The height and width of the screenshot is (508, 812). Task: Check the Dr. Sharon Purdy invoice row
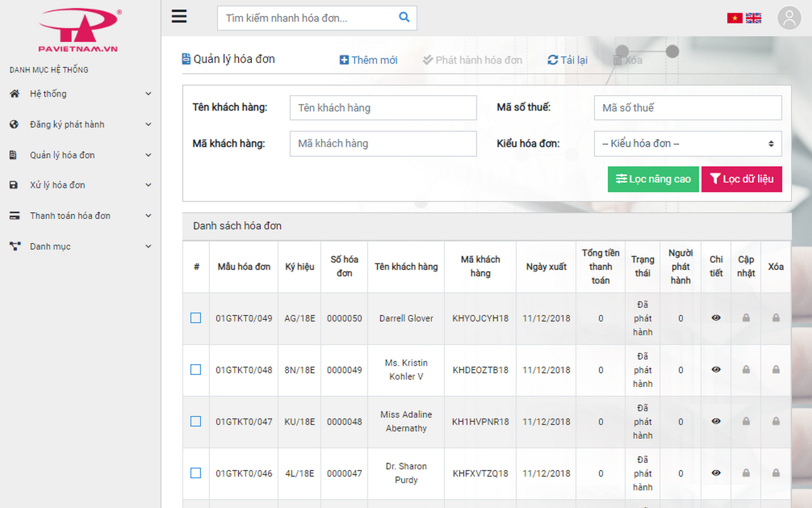[196, 473]
